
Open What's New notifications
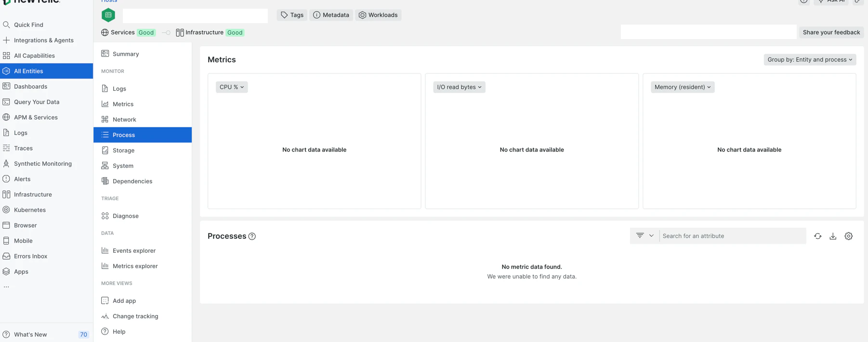[x=46, y=334]
